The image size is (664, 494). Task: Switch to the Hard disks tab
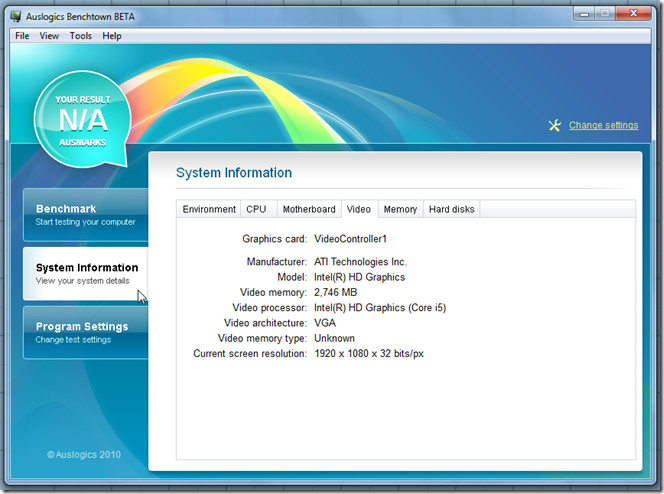(451, 209)
